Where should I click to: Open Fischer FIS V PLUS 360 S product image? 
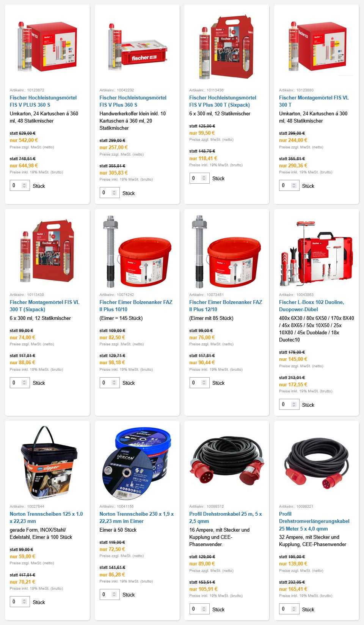point(47,47)
